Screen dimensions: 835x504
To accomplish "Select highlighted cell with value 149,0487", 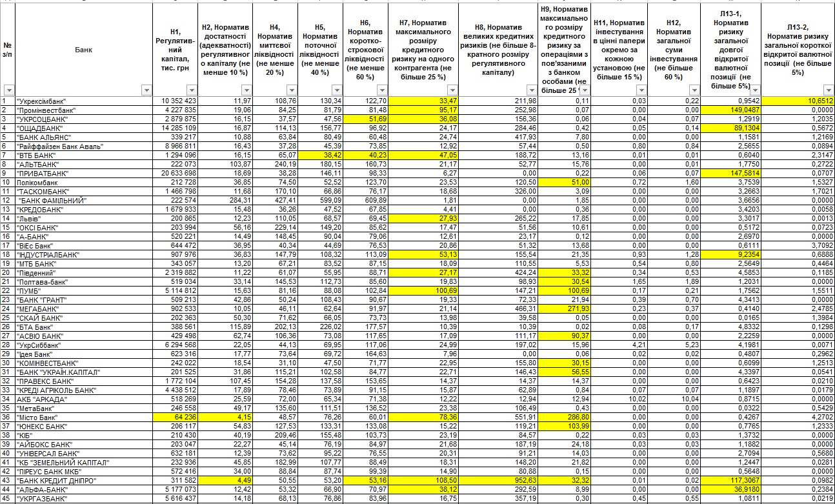I will tap(730, 110).
